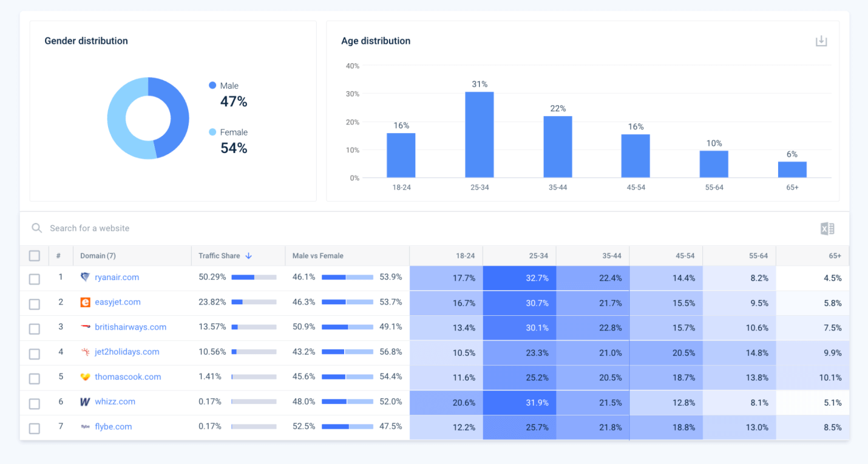Open the whizz.com link

pyautogui.click(x=115, y=401)
